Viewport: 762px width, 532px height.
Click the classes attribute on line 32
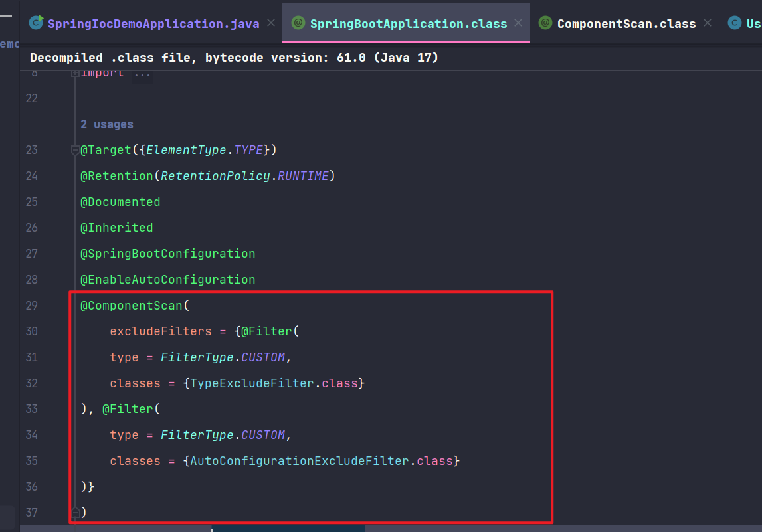(135, 383)
